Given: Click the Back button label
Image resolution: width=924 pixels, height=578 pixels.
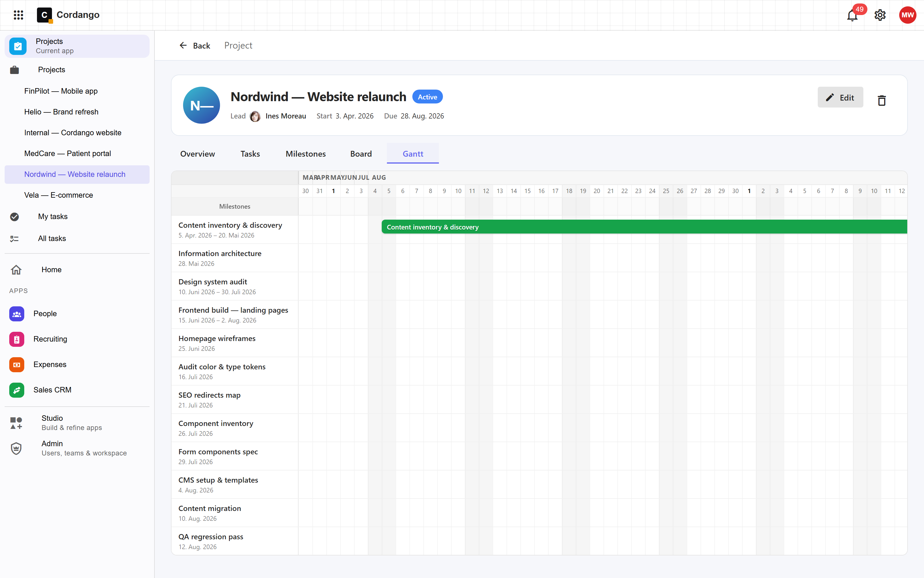Looking at the screenshot, I should [202, 45].
